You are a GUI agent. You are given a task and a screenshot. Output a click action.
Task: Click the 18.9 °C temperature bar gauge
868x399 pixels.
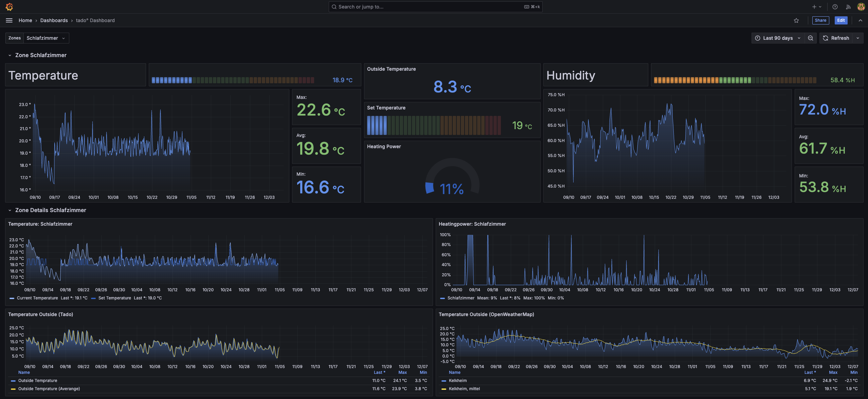[x=233, y=80]
